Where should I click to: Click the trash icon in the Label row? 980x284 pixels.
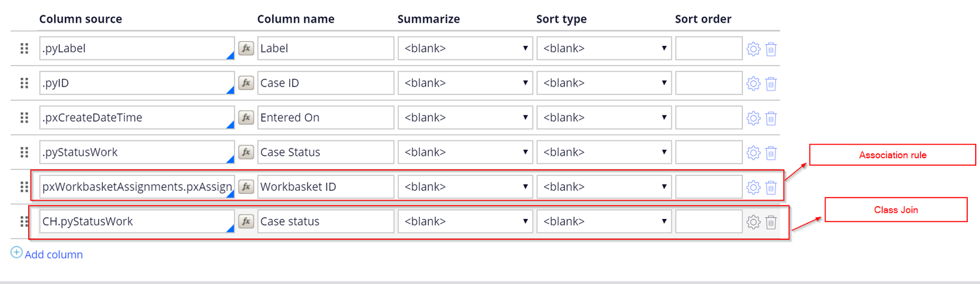coord(771,49)
